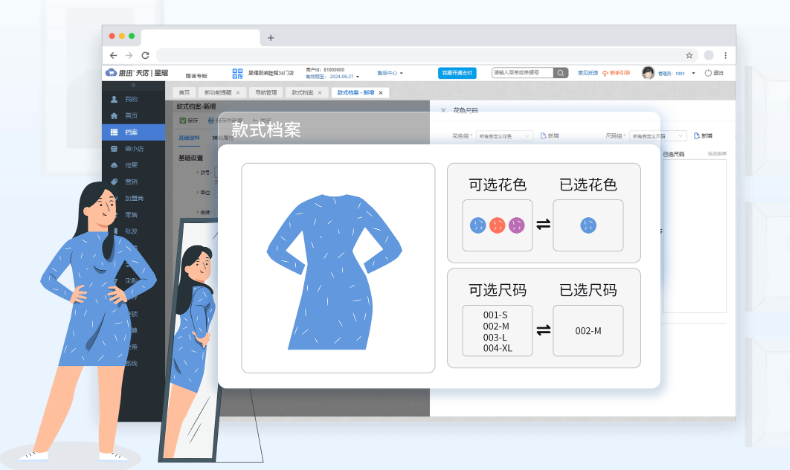Close the 款式档案 tab with its X
The height and width of the screenshot is (470, 790).
tap(319, 93)
